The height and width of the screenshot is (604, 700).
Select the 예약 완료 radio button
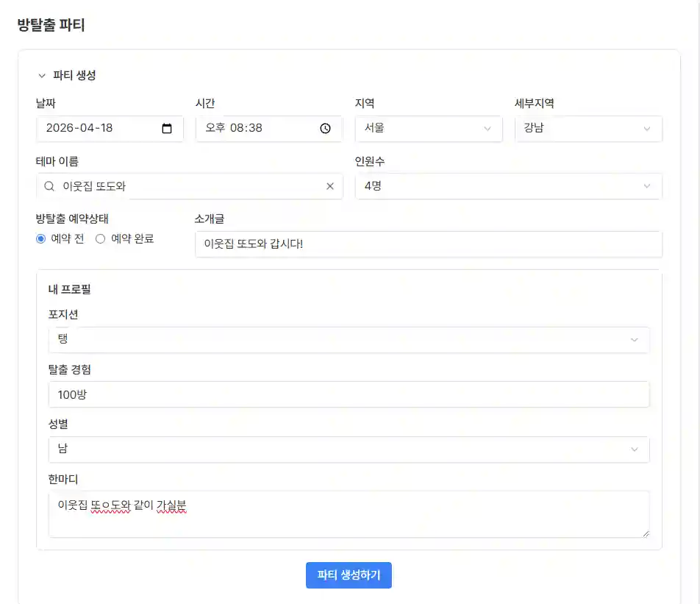coord(101,239)
